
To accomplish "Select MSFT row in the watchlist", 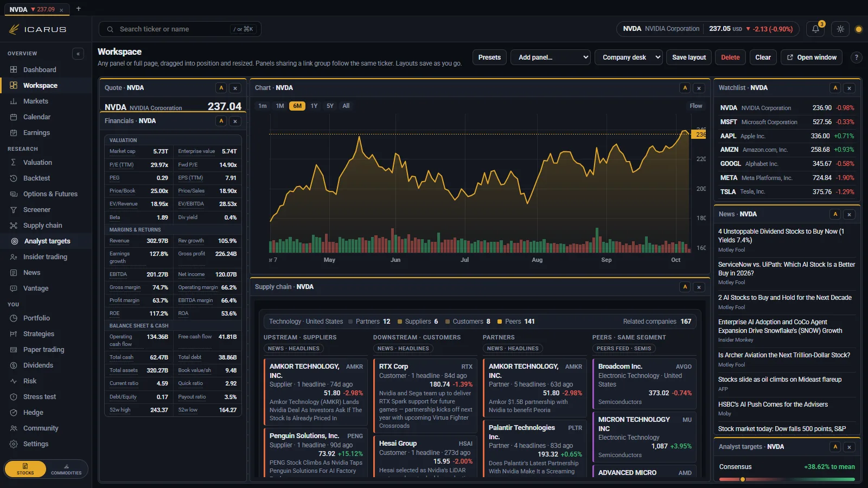I will coord(787,122).
